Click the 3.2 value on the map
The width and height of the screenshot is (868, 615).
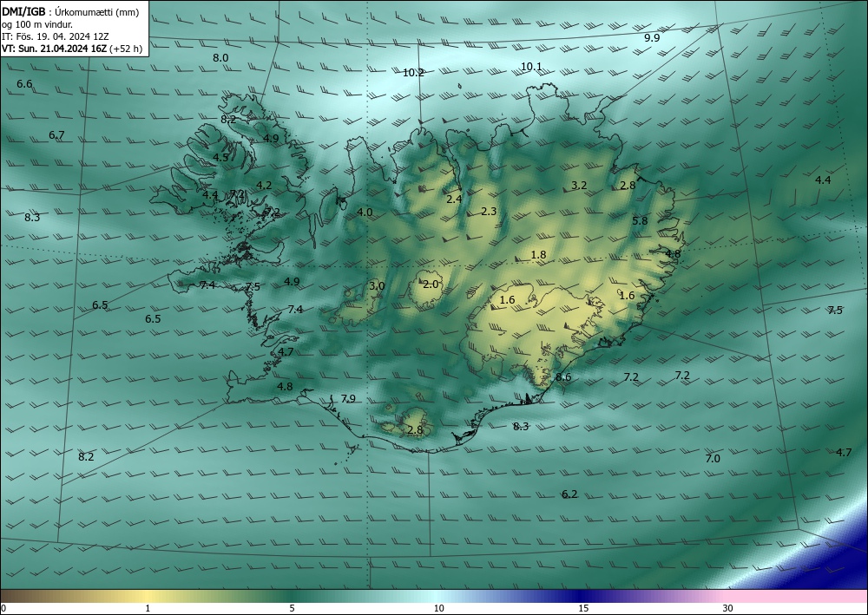(x=579, y=186)
